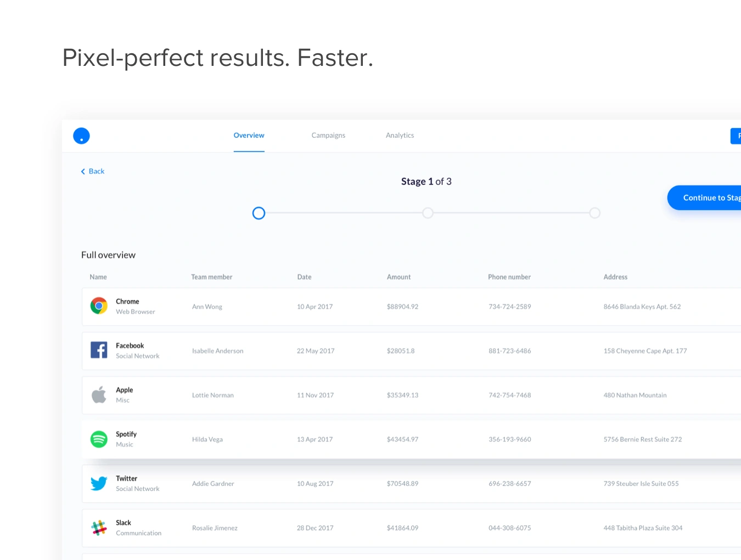Click phone number 356-193-9660
The width and height of the screenshot is (741, 560).
point(510,439)
